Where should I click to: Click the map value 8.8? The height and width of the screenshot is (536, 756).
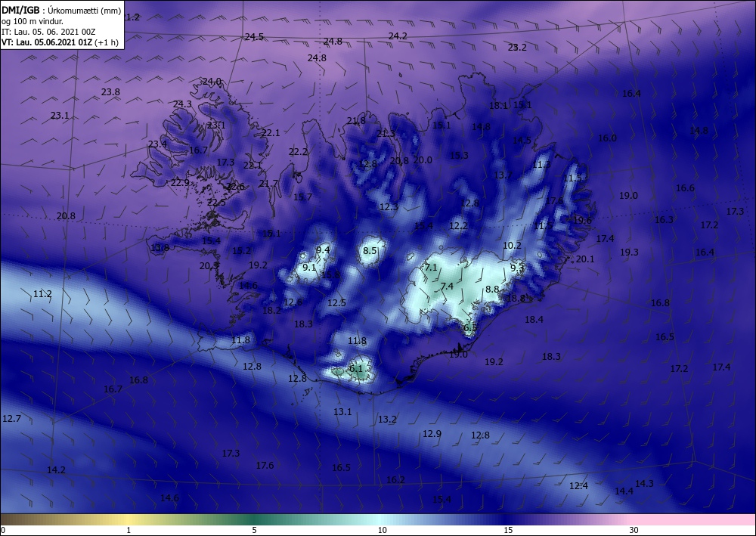click(492, 290)
